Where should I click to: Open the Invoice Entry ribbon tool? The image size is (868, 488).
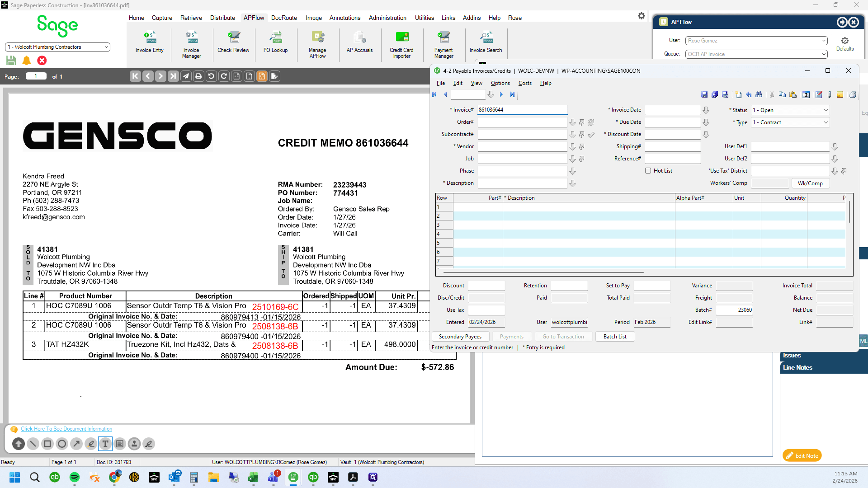(149, 42)
